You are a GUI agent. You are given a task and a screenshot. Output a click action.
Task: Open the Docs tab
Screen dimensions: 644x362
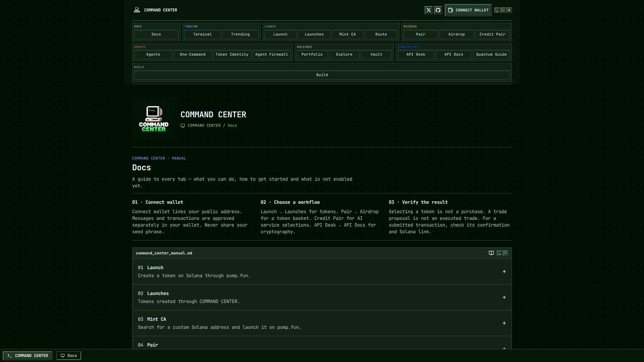(x=156, y=35)
